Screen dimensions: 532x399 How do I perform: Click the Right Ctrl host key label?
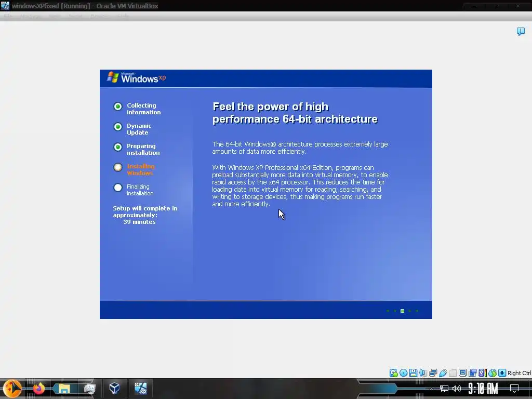pyautogui.click(x=520, y=373)
